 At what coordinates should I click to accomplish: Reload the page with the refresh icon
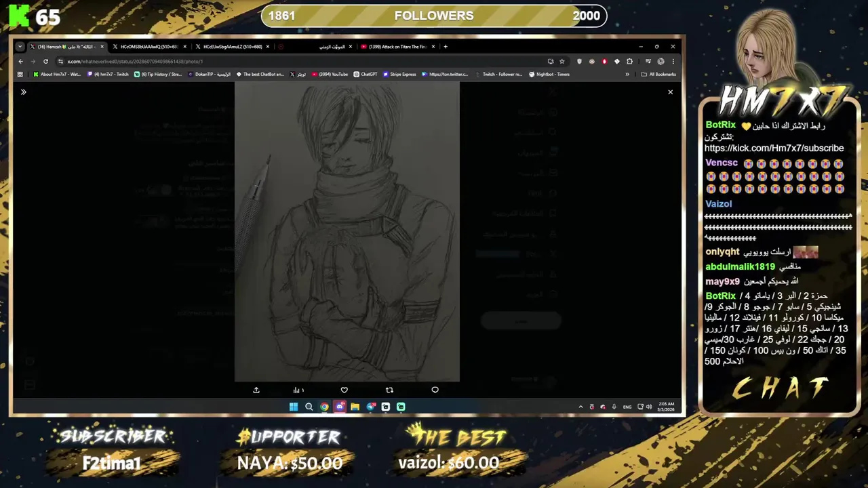click(45, 61)
